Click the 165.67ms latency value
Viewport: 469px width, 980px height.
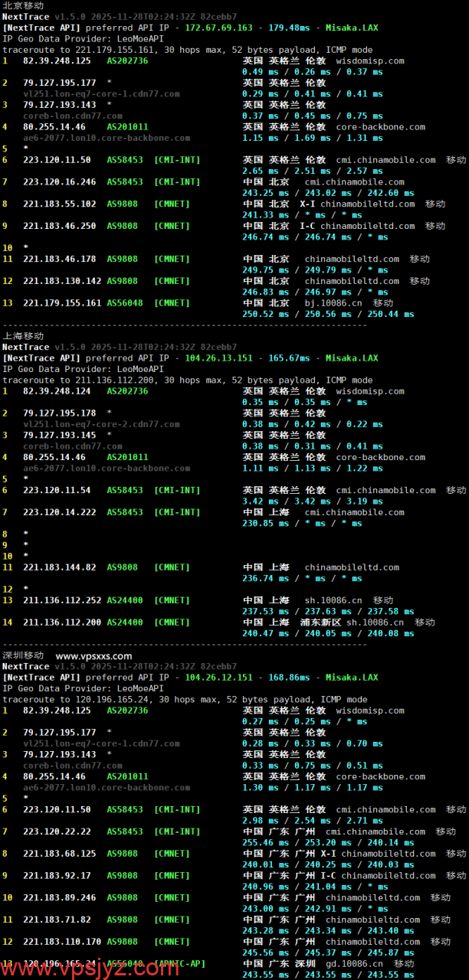289,358
